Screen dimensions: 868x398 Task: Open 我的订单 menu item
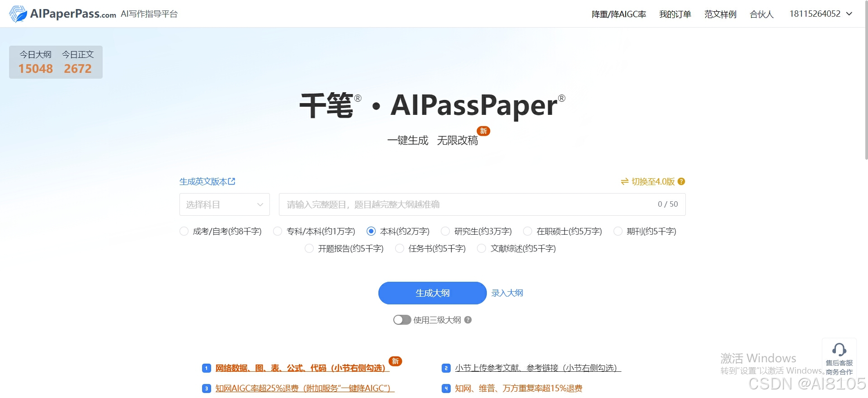click(675, 14)
